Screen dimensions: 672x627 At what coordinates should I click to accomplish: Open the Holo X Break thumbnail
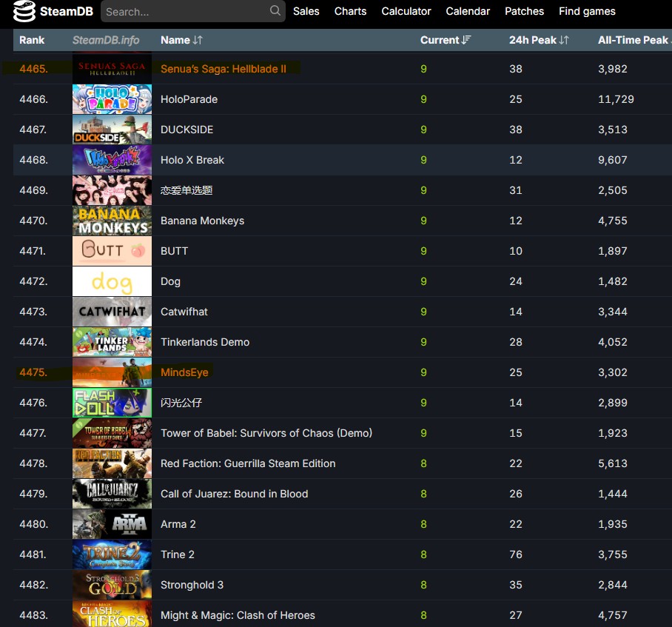pyautogui.click(x=112, y=160)
